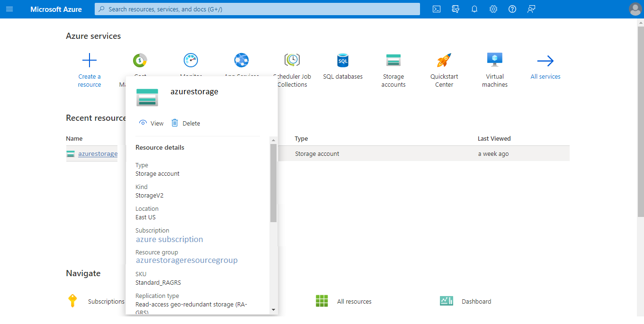The image size is (644, 324).
Task: Click the 'StorageV2' kind value
Action: [x=150, y=195]
